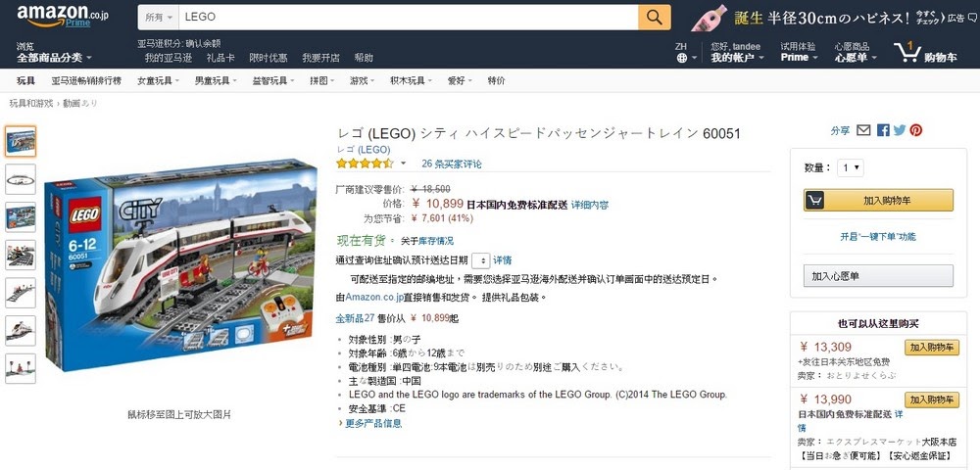
Task: Open the 26 条买家评论 link
Action: [x=451, y=164]
